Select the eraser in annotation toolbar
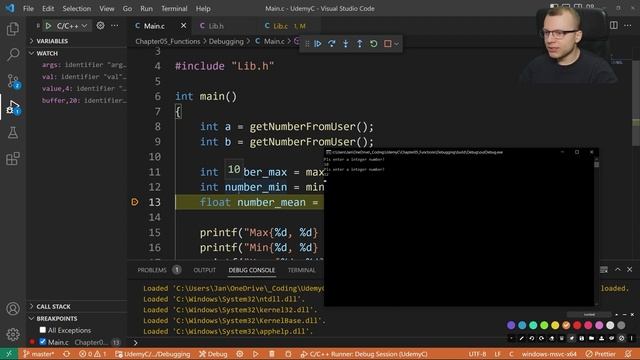 point(551,338)
